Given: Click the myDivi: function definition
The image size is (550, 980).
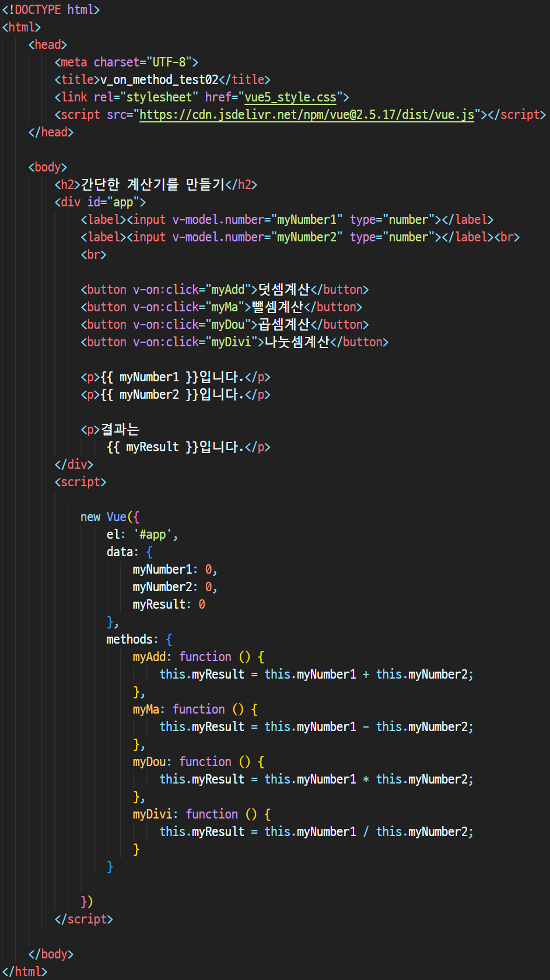Looking at the screenshot, I should pos(202,814).
